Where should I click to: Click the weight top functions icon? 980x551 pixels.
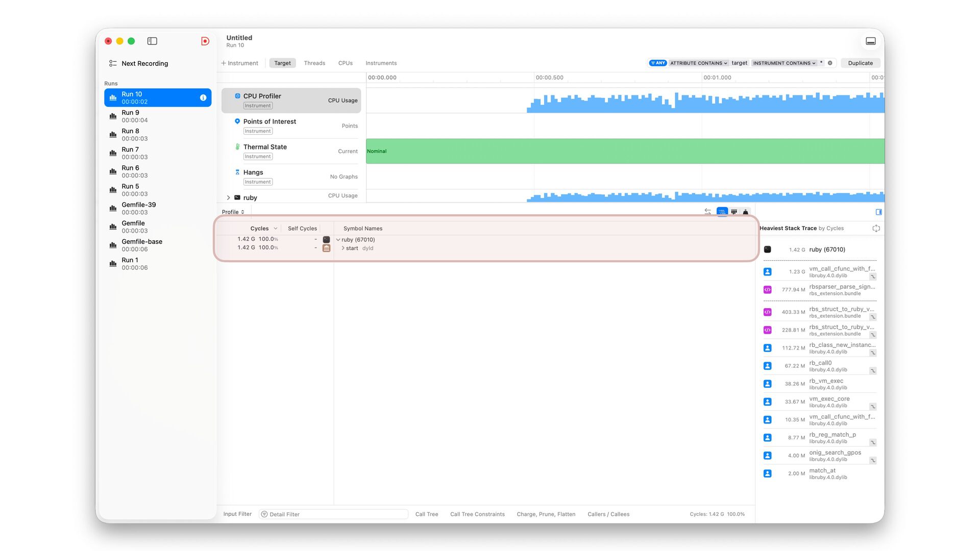pos(746,212)
